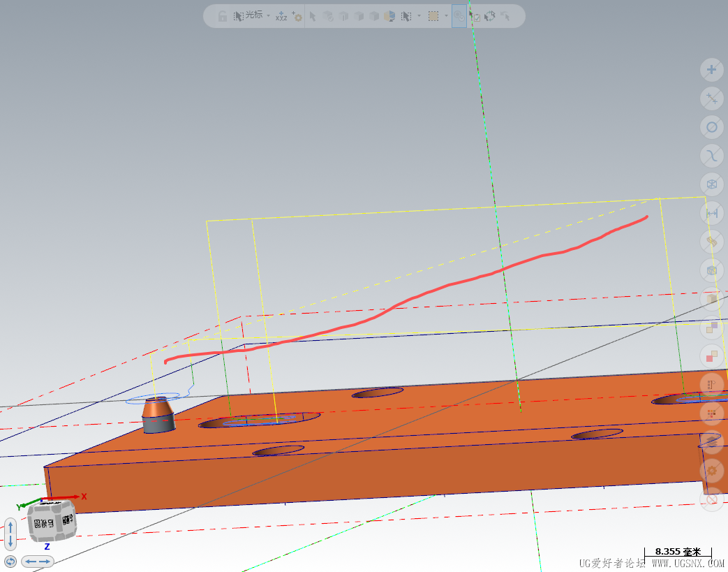Viewport: 728px width, 572px height.
Task: Click the layers stack icon in sidebar
Action: coord(711,441)
